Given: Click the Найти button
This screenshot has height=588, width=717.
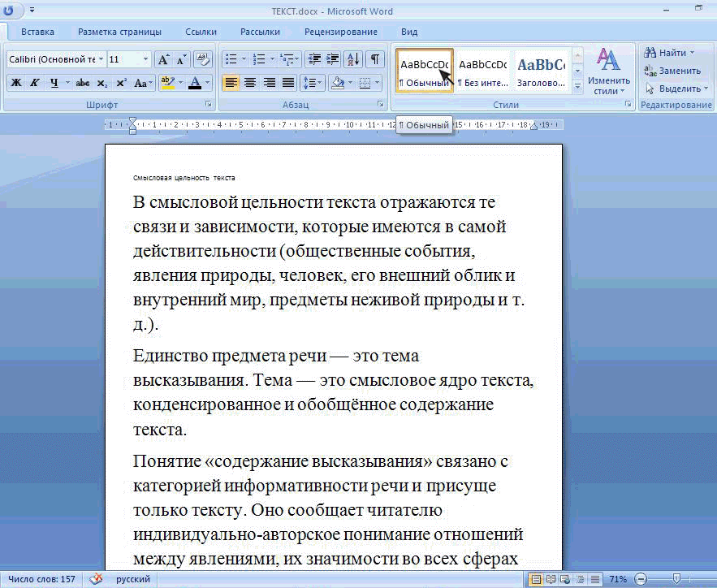Looking at the screenshot, I should [x=670, y=53].
